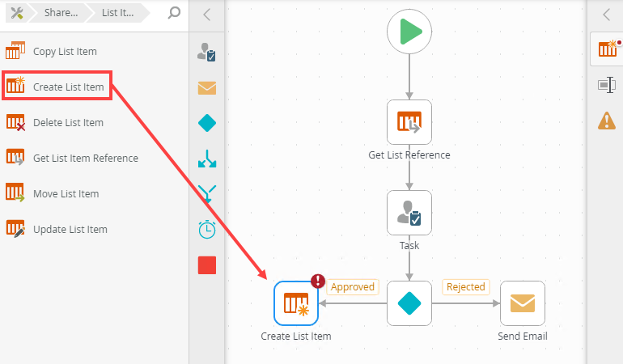Select the Get List Reference step on canvas

[x=409, y=122]
